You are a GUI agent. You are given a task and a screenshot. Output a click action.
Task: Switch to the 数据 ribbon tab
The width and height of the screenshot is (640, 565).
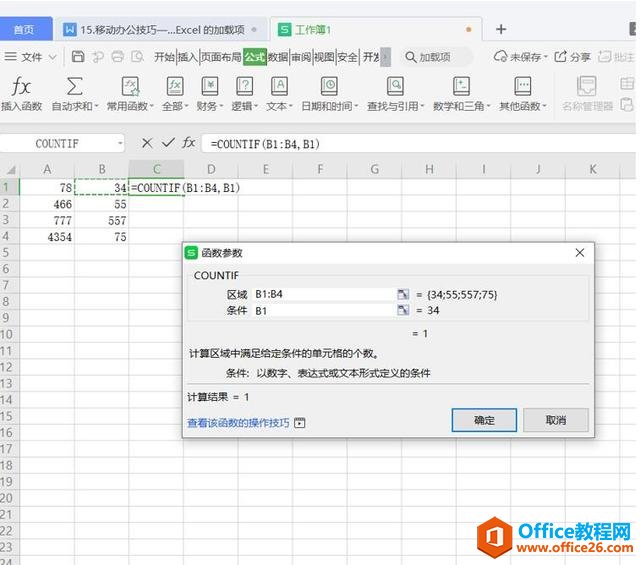[x=278, y=57]
